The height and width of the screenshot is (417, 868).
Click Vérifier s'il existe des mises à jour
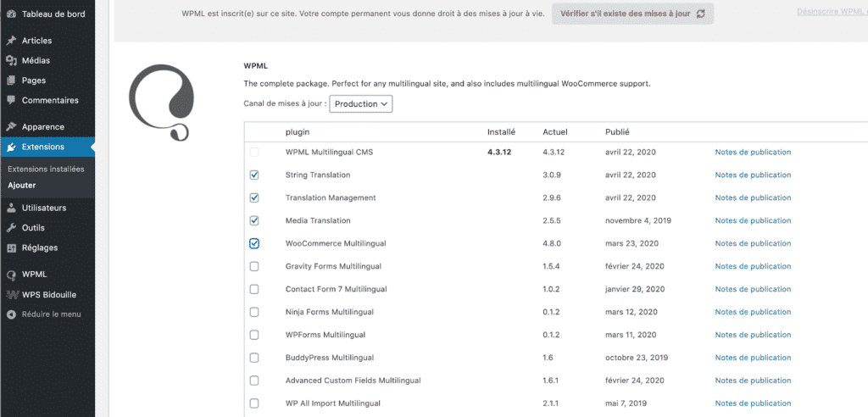coord(632,14)
